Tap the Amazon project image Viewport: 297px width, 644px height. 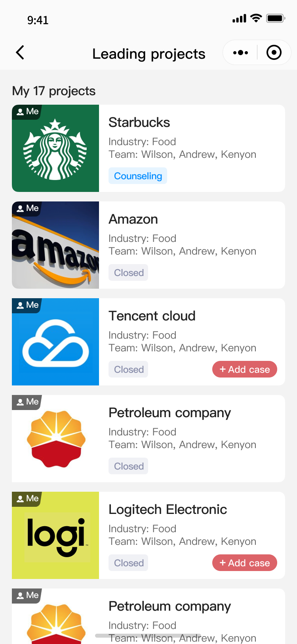(x=55, y=246)
